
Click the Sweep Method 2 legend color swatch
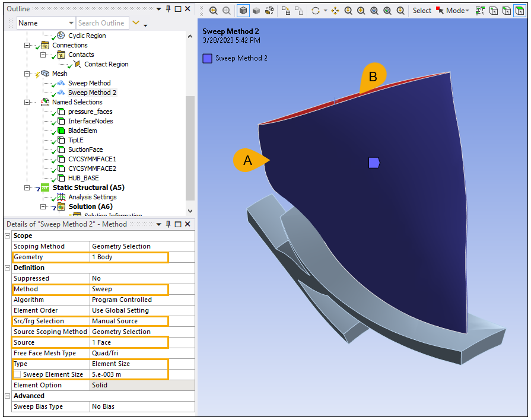tap(207, 58)
